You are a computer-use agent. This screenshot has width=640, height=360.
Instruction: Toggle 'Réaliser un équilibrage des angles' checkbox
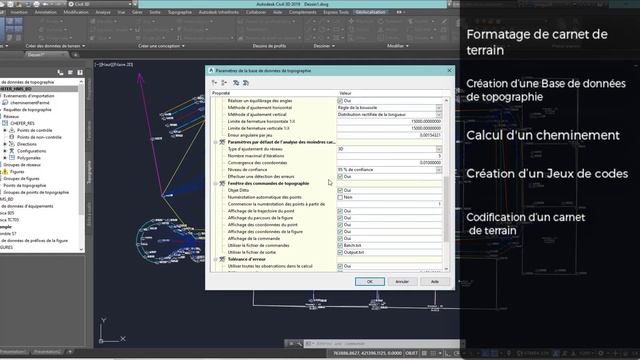[340, 100]
